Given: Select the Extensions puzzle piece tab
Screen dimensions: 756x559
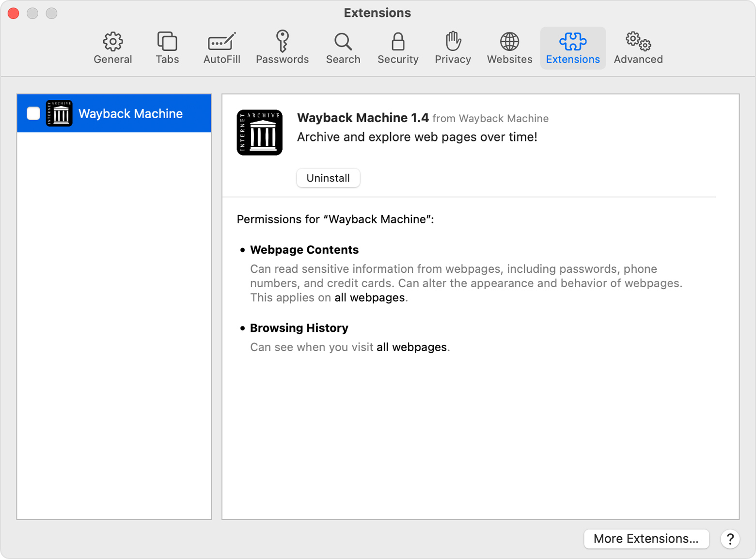Looking at the screenshot, I should click(x=573, y=48).
